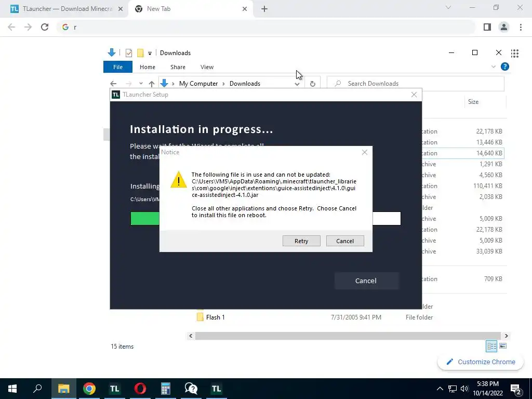Click the horizontal scrollbar thumb

[348, 336]
